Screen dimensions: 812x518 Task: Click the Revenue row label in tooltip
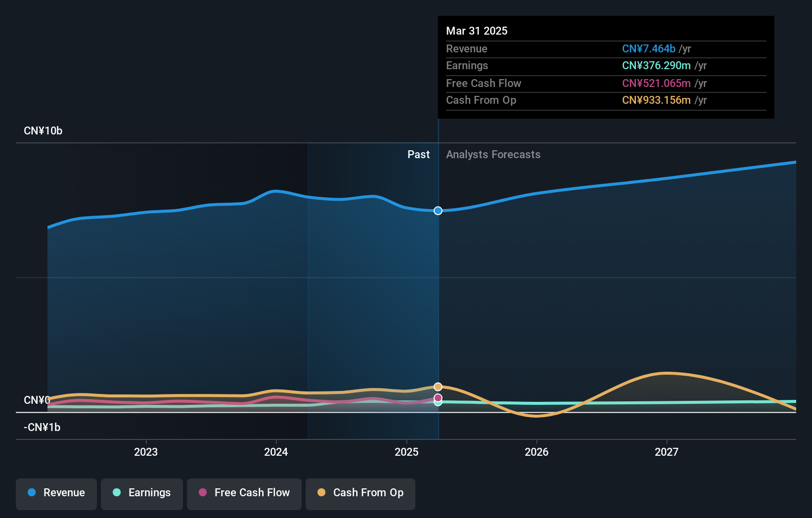[466, 48]
